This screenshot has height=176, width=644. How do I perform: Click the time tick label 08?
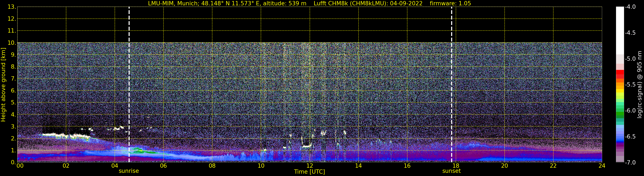[x=212, y=166]
